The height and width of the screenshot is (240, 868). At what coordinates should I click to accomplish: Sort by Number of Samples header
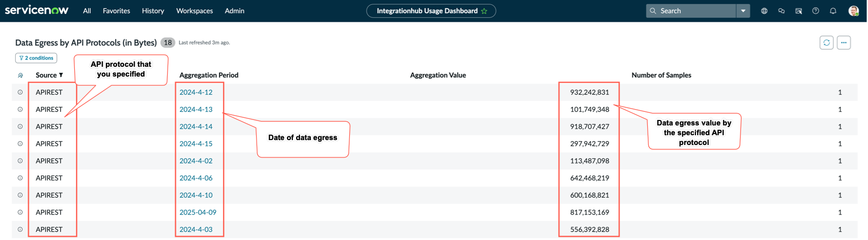click(661, 75)
